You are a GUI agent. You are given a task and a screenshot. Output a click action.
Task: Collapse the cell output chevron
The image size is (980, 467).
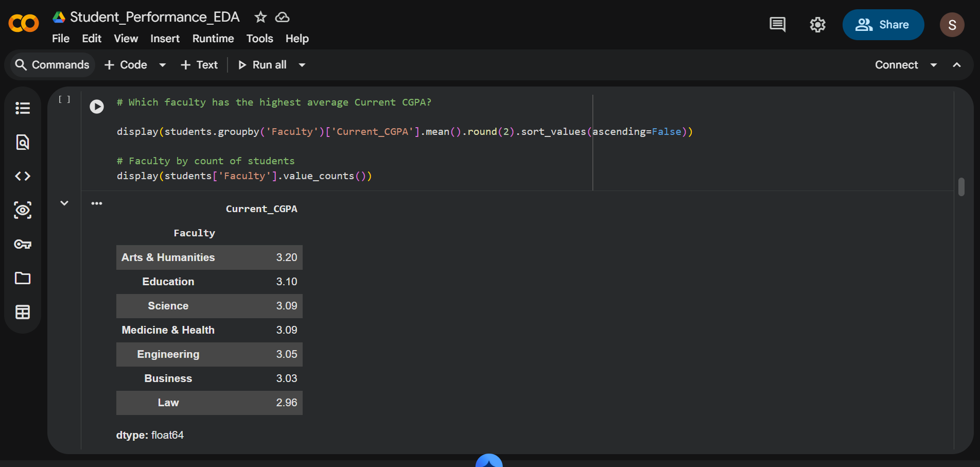click(64, 203)
